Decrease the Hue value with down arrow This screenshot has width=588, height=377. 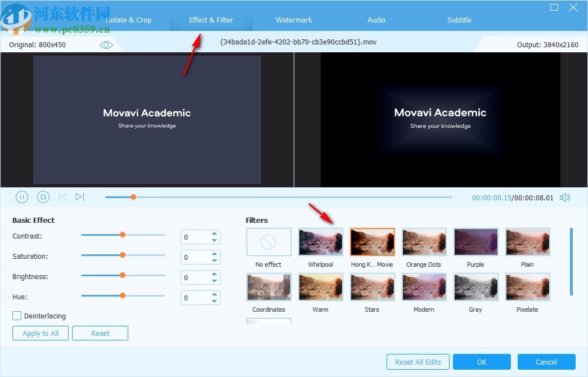tap(214, 301)
